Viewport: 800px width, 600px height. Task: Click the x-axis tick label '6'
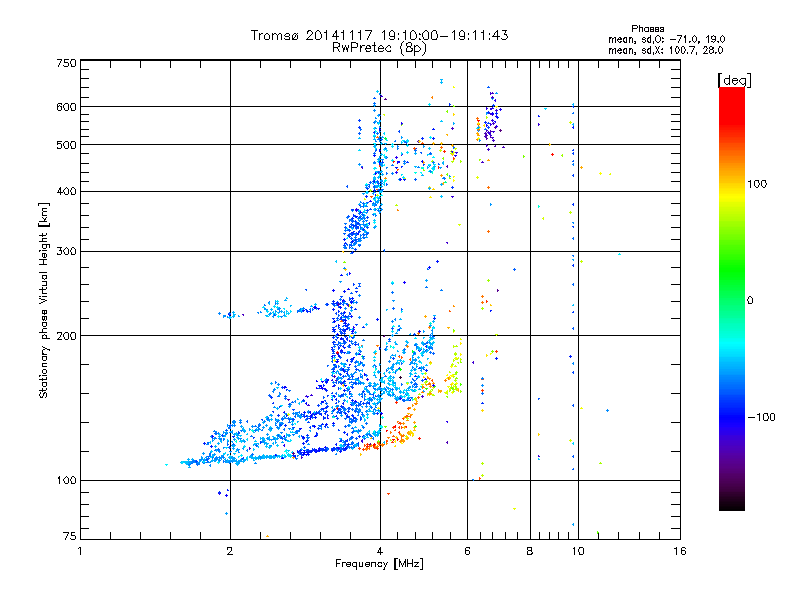click(x=467, y=551)
